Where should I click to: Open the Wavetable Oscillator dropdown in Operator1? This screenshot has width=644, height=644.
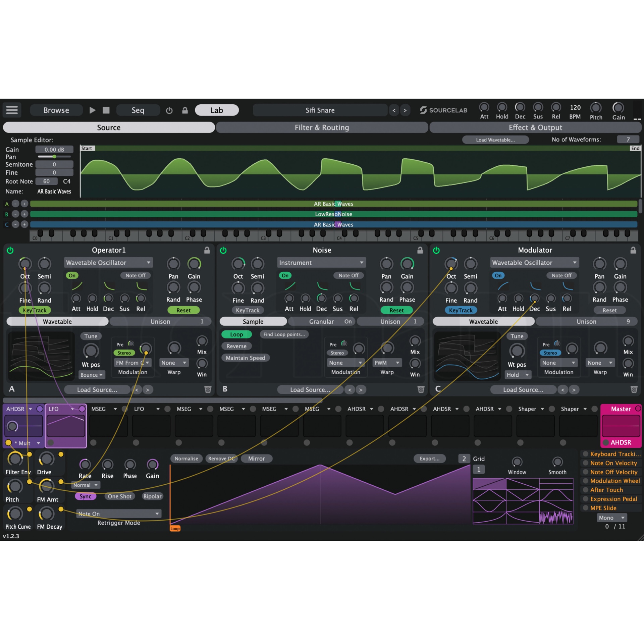pos(108,262)
